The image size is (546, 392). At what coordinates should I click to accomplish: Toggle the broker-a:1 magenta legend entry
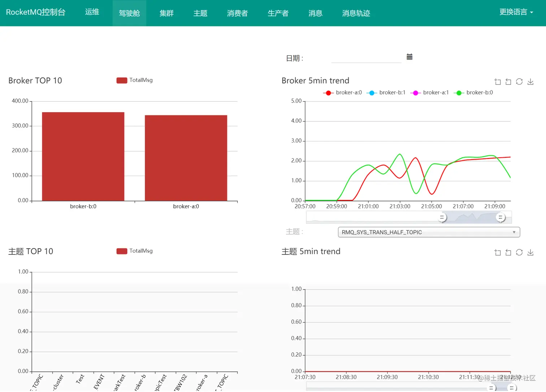pyautogui.click(x=430, y=92)
